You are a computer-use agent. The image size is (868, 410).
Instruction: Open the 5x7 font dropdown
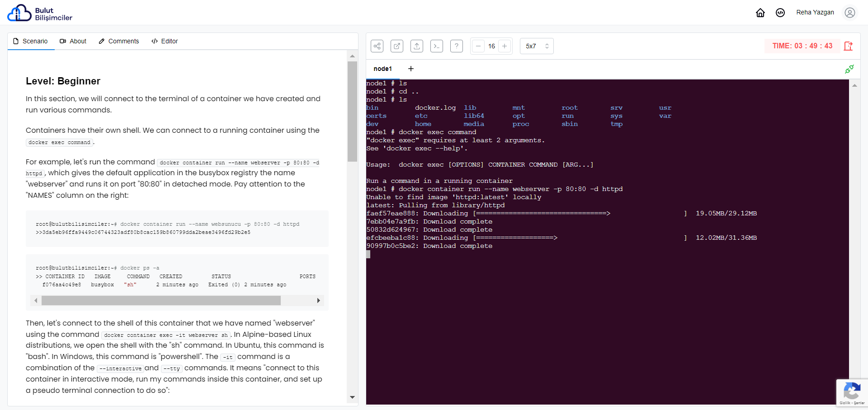(x=537, y=46)
